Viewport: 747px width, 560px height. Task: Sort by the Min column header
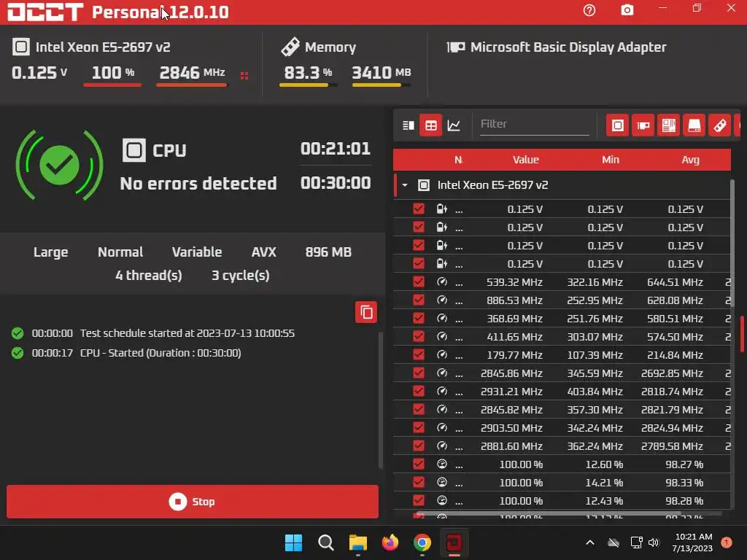pyautogui.click(x=611, y=160)
